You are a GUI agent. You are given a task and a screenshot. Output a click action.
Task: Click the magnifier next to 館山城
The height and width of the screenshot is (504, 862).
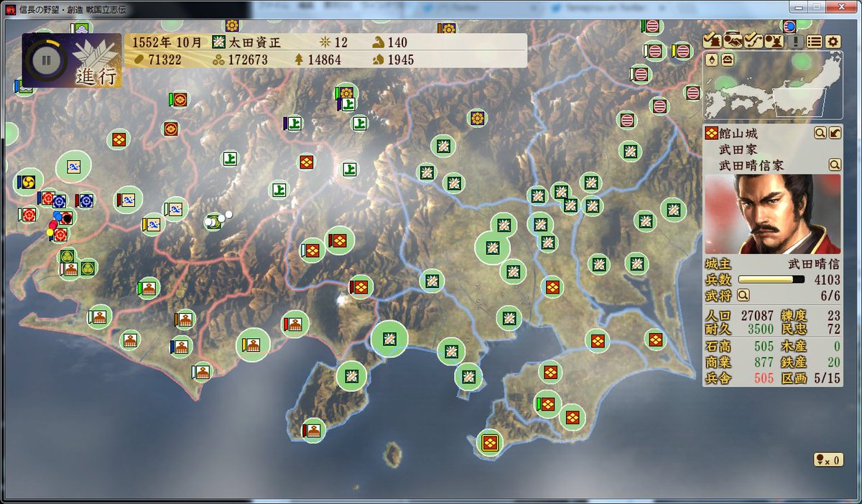pyautogui.click(x=820, y=133)
